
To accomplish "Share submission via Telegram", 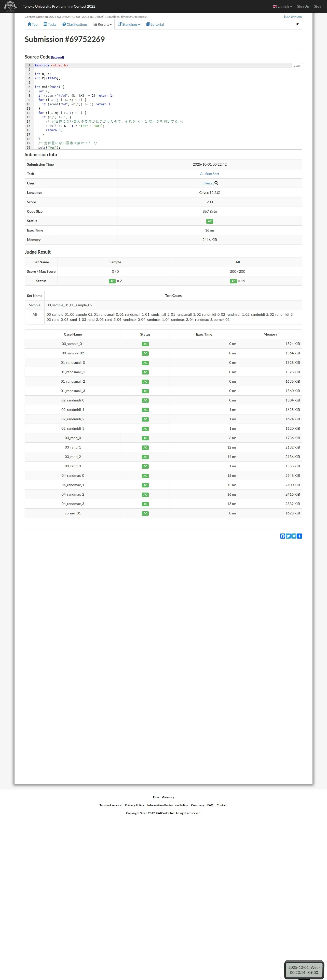I will [x=294, y=536].
